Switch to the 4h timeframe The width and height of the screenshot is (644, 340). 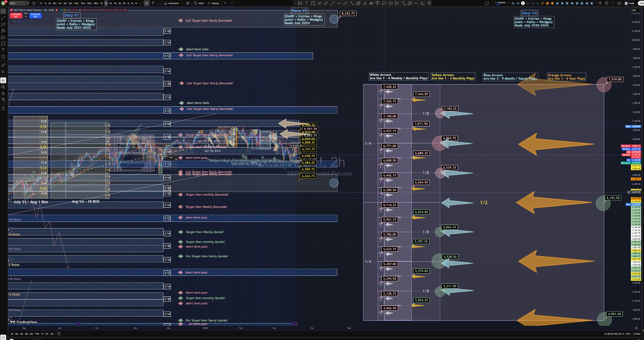pyautogui.click(x=115, y=3)
